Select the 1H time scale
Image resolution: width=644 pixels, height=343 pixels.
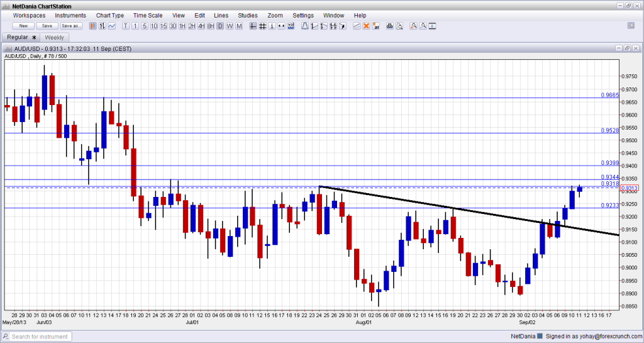pyautogui.click(x=182, y=26)
